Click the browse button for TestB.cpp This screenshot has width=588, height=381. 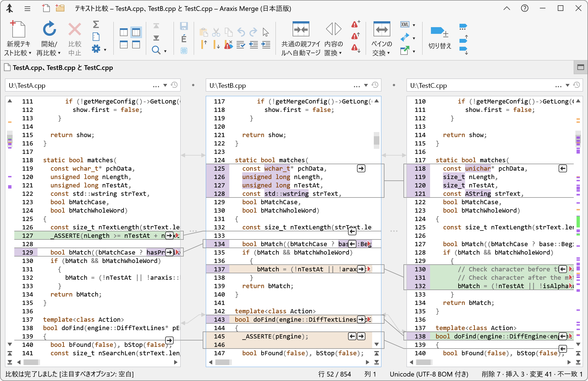356,86
